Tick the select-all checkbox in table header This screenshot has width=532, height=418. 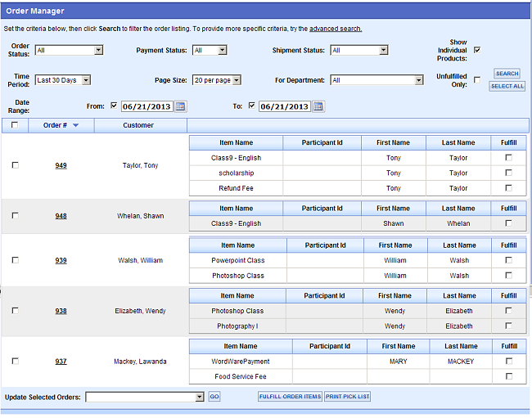[x=15, y=125]
